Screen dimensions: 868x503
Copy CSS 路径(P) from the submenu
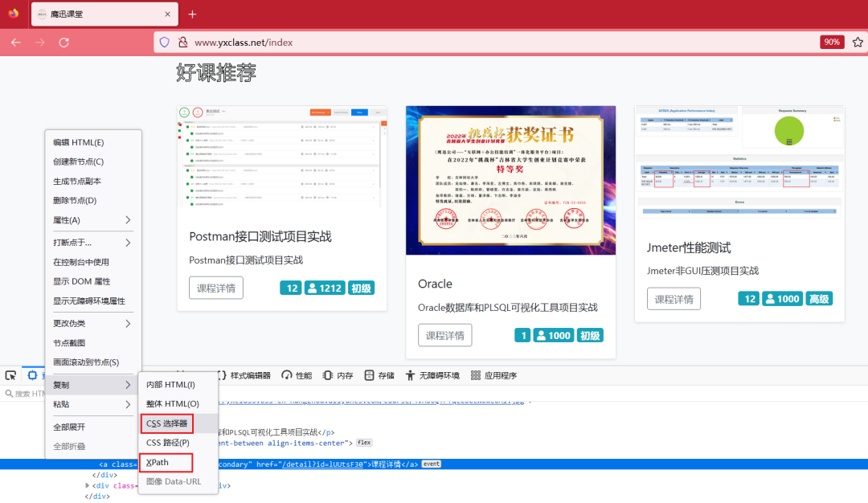178,443
